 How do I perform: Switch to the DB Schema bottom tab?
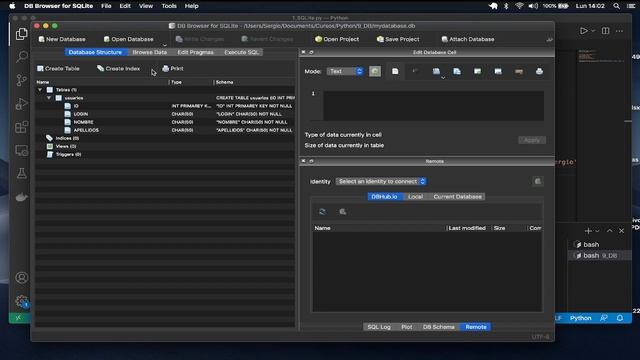coord(438,327)
